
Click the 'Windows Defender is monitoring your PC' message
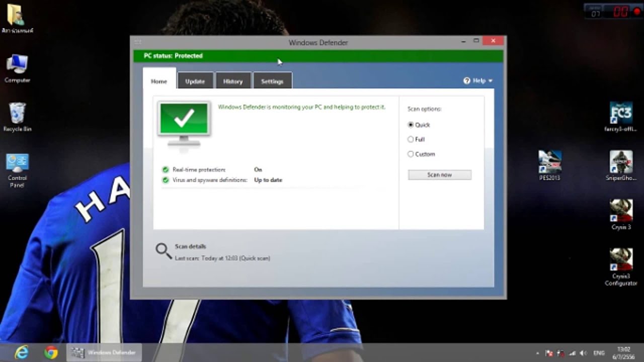(x=301, y=107)
